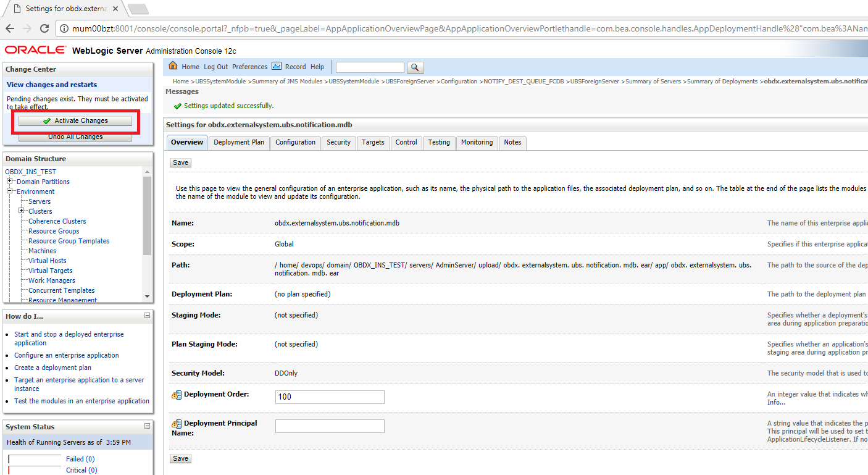Open Create a deployment plan help
The height and width of the screenshot is (475, 868).
[52, 368]
